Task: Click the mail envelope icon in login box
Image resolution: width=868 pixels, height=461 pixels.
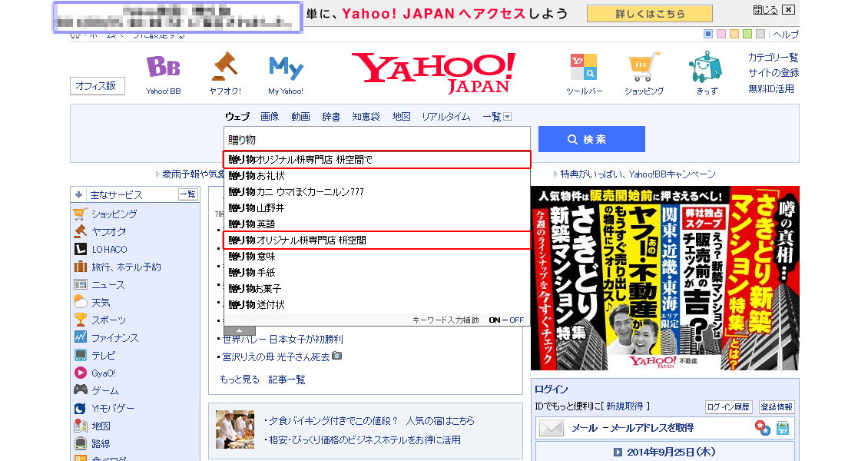Action: tap(552, 428)
